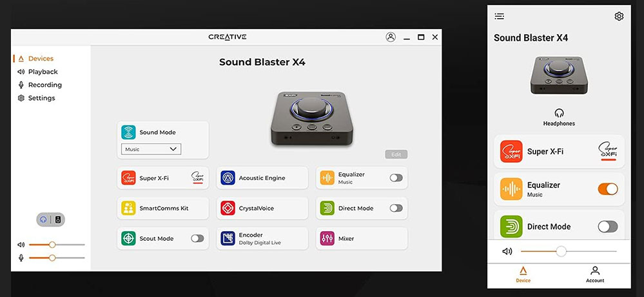
Task: Click the SmartComms Kit yellow icon
Action: 128,208
